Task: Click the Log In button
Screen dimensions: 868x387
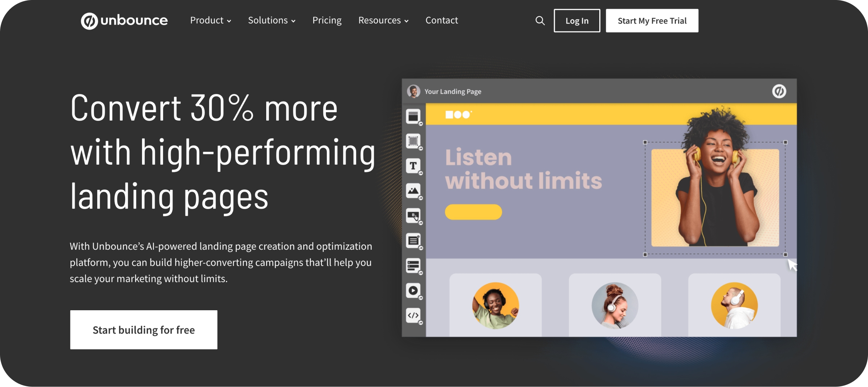Action: click(576, 21)
